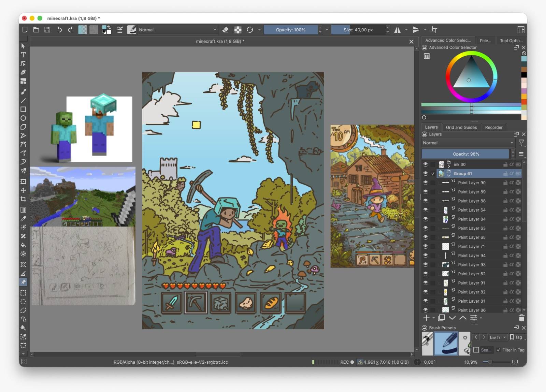Open the Recorder tab
The height and width of the screenshot is (392, 546).
[x=493, y=127]
